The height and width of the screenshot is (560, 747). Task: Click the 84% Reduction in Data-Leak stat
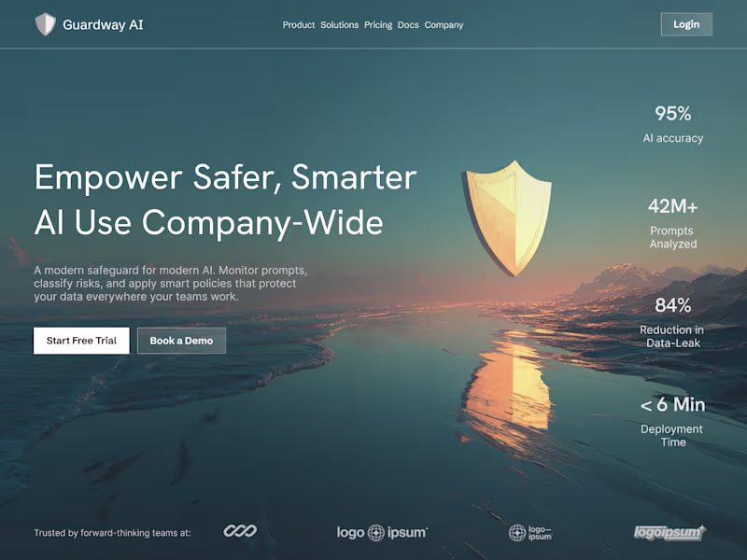[x=672, y=323]
